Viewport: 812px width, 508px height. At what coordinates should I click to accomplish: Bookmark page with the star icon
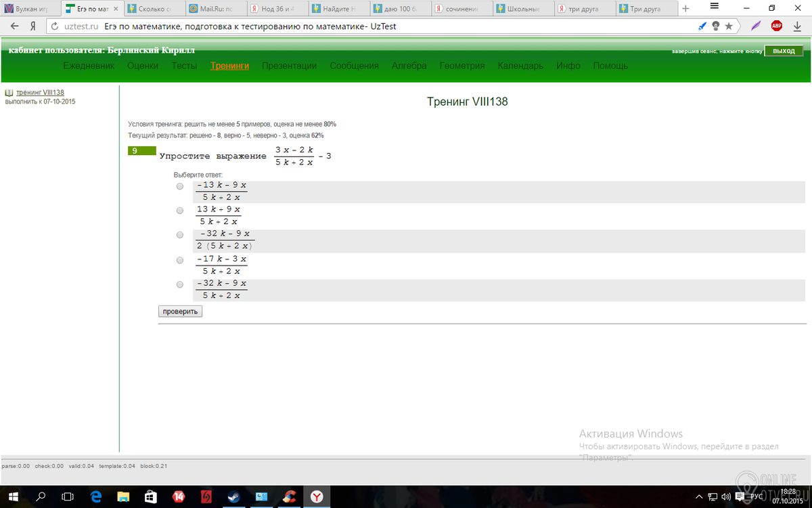click(729, 26)
